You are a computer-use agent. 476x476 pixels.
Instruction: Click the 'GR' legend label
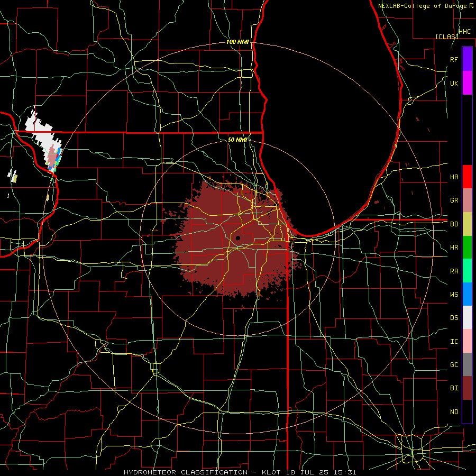[454, 200]
